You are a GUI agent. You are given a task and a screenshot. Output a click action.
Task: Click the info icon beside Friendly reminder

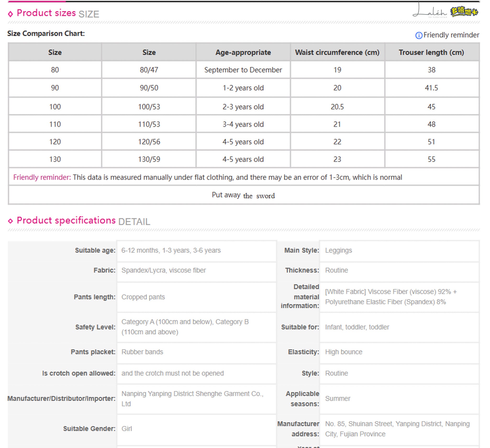click(418, 35)
